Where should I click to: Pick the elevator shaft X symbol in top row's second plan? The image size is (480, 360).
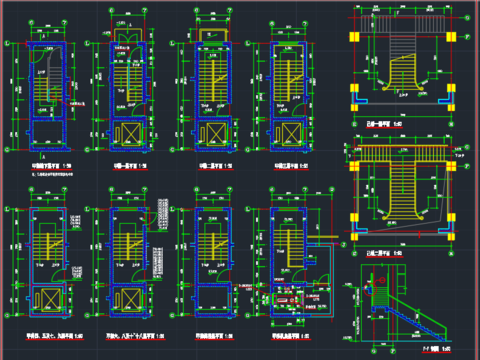(131, 134)
